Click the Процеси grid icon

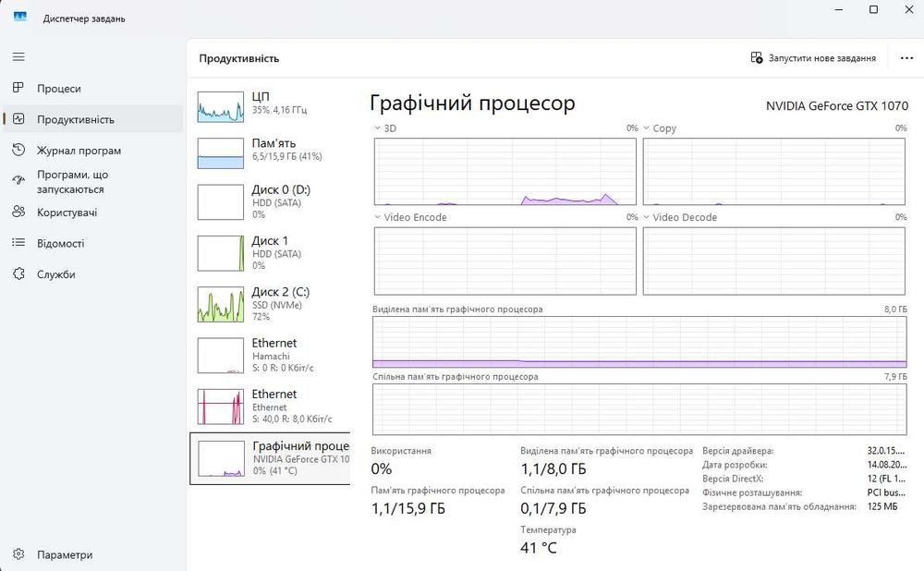pyautogui.click(x=18, y=88)
